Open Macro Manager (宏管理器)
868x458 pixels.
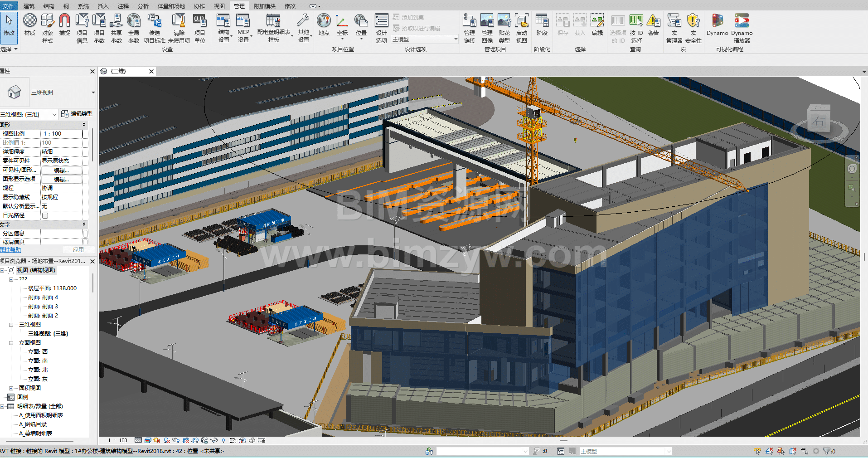[x=674, y=28]
